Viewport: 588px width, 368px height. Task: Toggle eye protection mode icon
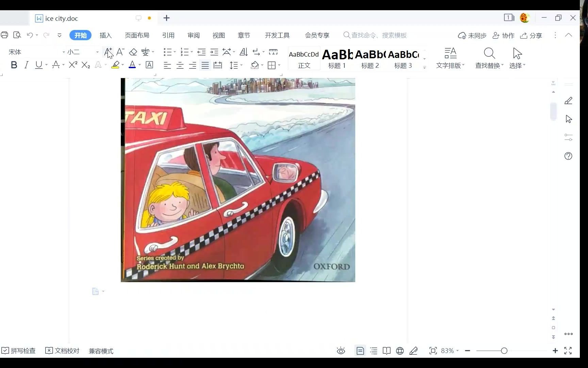coord(341,351)
